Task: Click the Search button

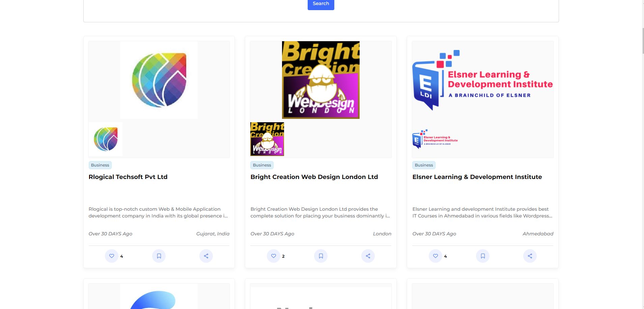Action: tap(320, 3)
